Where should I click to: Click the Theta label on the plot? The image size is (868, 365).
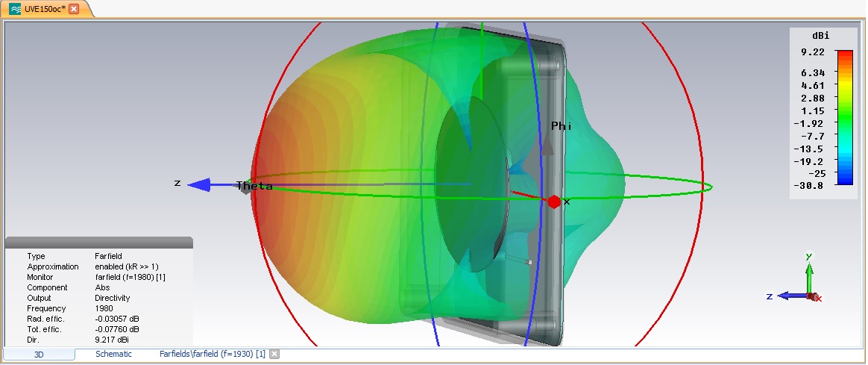click(x=254, y=186)
